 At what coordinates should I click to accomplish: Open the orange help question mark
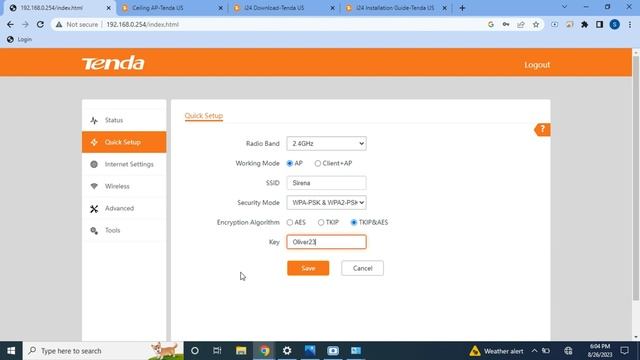tap(542, 130)
